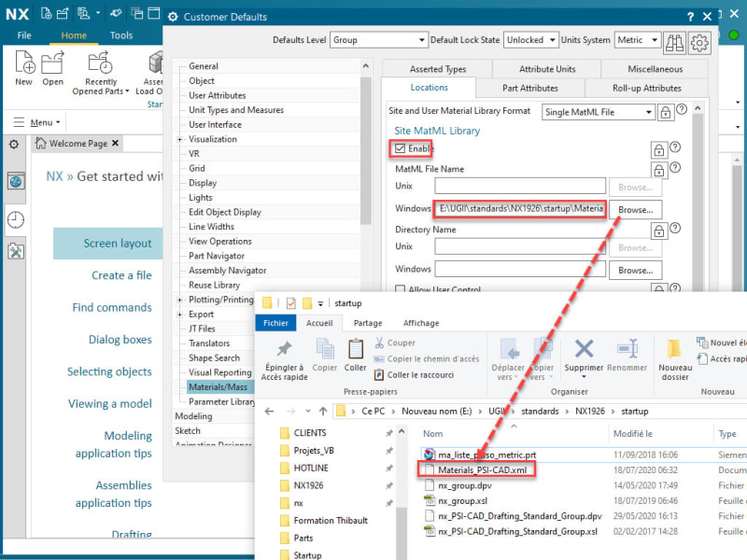This screenshot has height=560, width=747.
Task: Click the Recently Opened Parts icon
Action: pos(100,62)
